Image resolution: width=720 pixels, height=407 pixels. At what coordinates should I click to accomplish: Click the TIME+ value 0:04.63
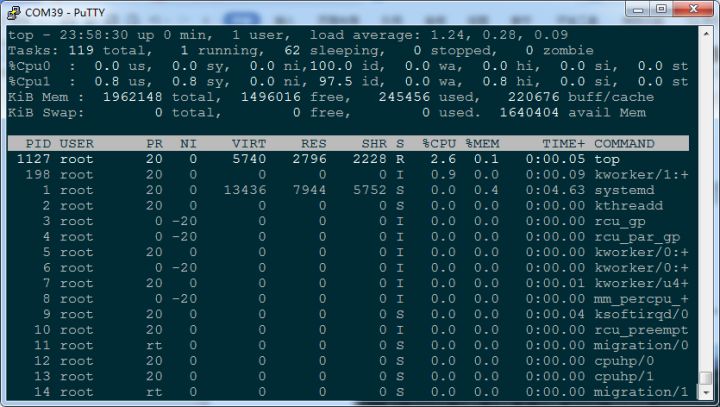[555, 190]
